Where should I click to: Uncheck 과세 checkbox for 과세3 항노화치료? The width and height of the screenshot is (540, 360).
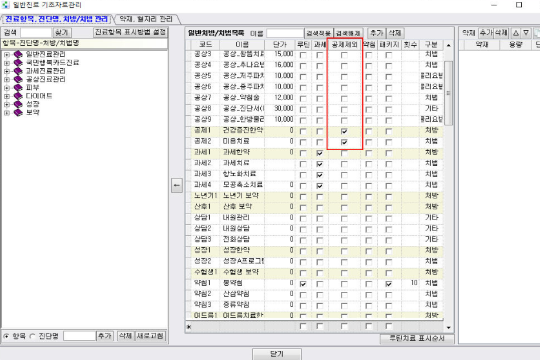point(320,175)
